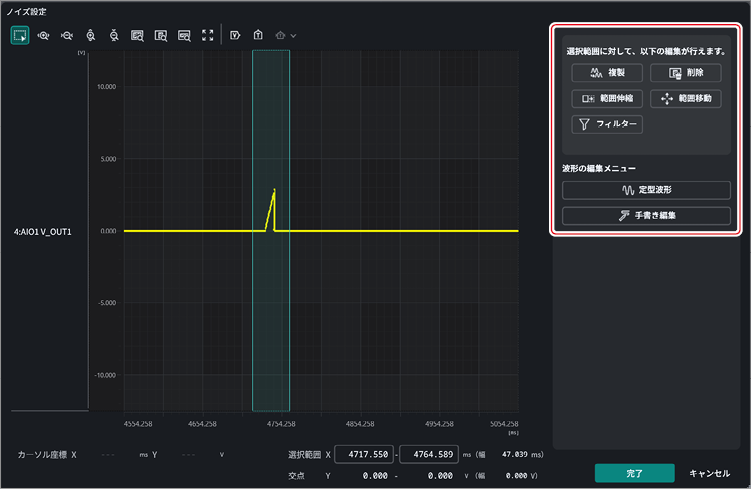Image resolution: width=751 pixels, height=489 pixels.
Task: Select the fit-to-screen expand arrows icon
Action: click(207, 35)
